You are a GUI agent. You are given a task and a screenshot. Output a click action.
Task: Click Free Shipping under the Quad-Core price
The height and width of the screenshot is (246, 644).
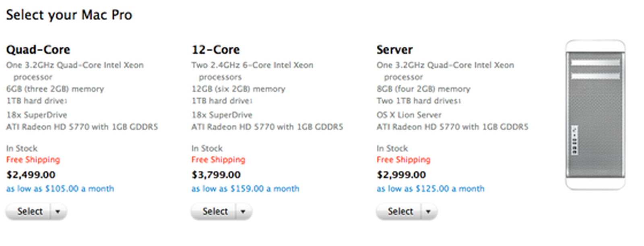click(33, 159)
